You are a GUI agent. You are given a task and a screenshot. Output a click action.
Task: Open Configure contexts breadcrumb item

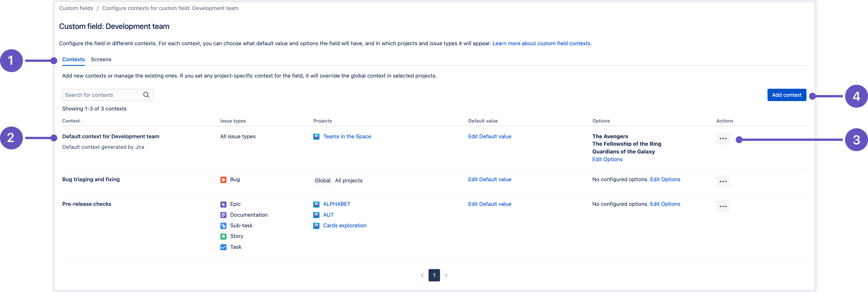[170, 8]
